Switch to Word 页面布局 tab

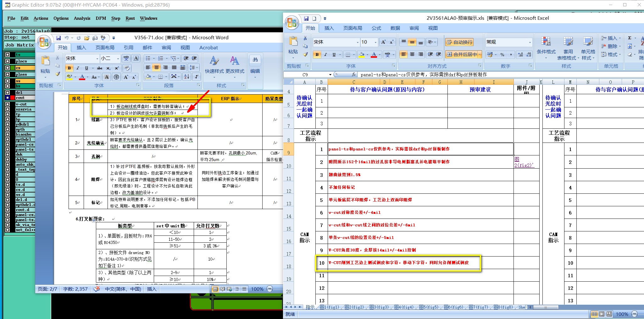point(105,47)
